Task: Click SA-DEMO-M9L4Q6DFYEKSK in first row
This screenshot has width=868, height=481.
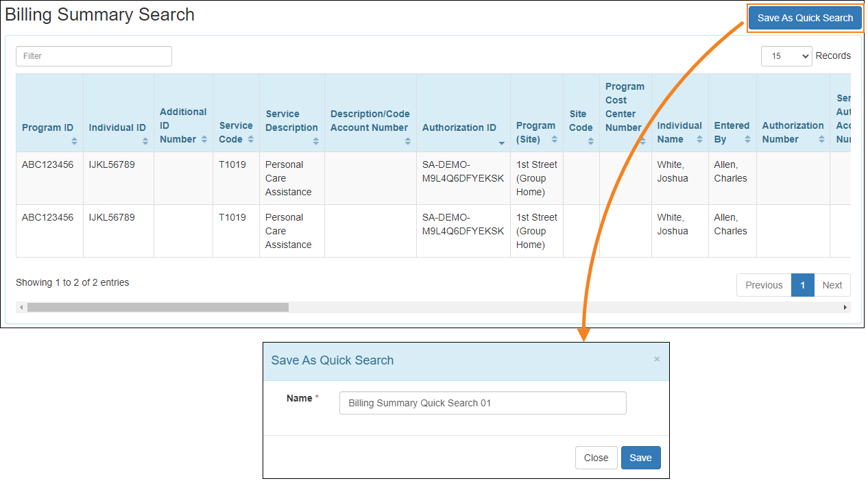Action: (x=463, y=171)
